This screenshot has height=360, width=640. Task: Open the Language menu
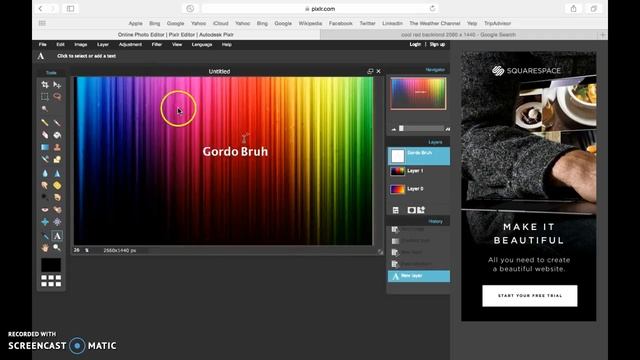point(202,44)
